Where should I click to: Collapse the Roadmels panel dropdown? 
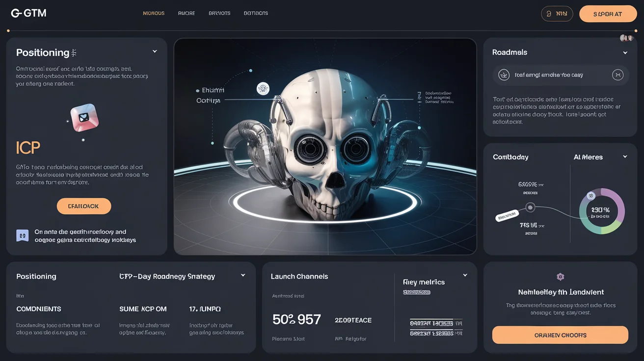pos(625,52)
